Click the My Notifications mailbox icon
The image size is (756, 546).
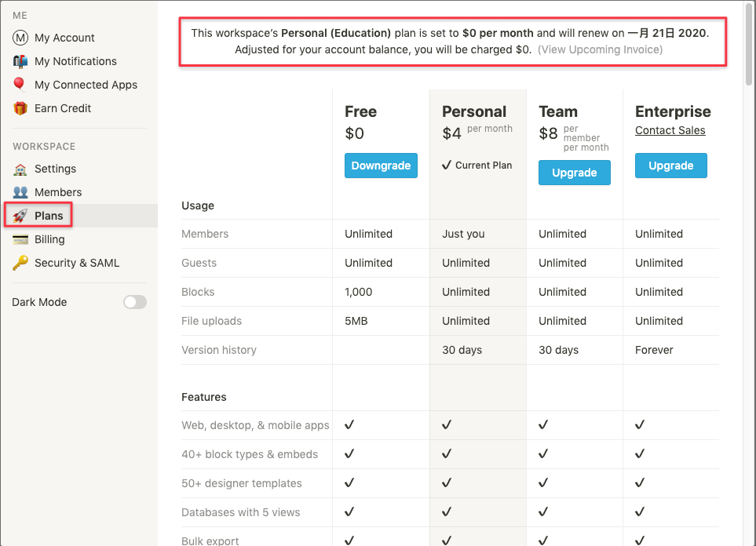20,61
